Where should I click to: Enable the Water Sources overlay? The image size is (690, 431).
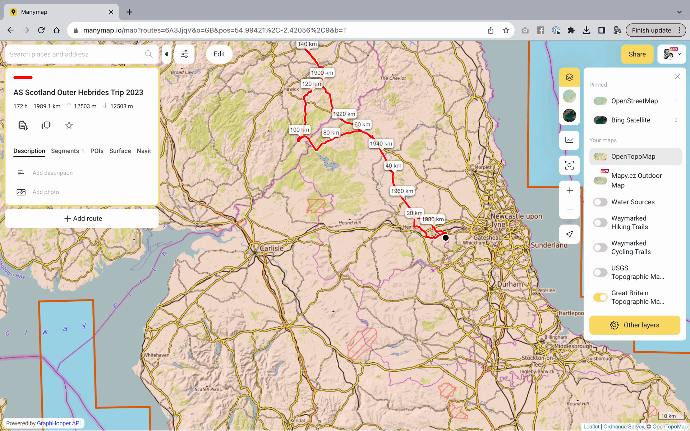600,202
